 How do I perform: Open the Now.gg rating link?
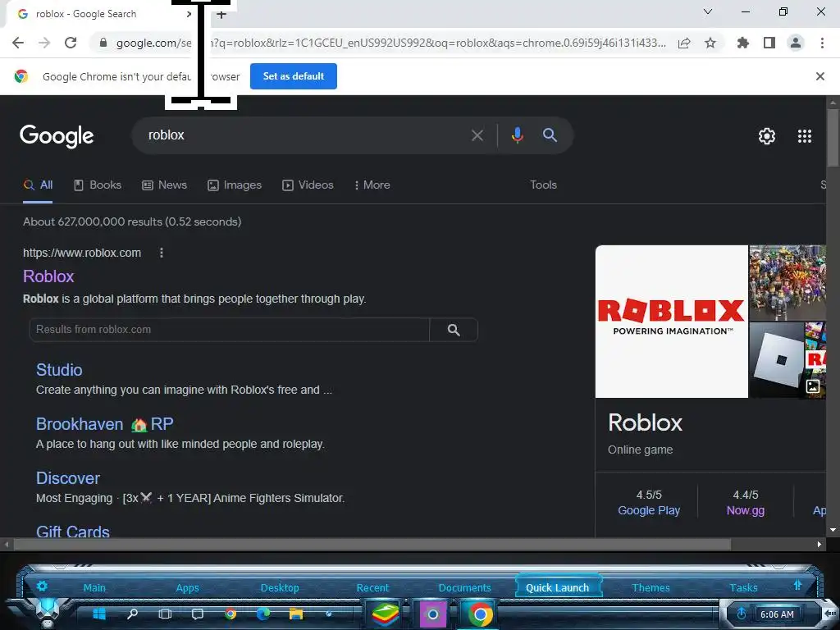pyautogui.click(x=745, y=510)
